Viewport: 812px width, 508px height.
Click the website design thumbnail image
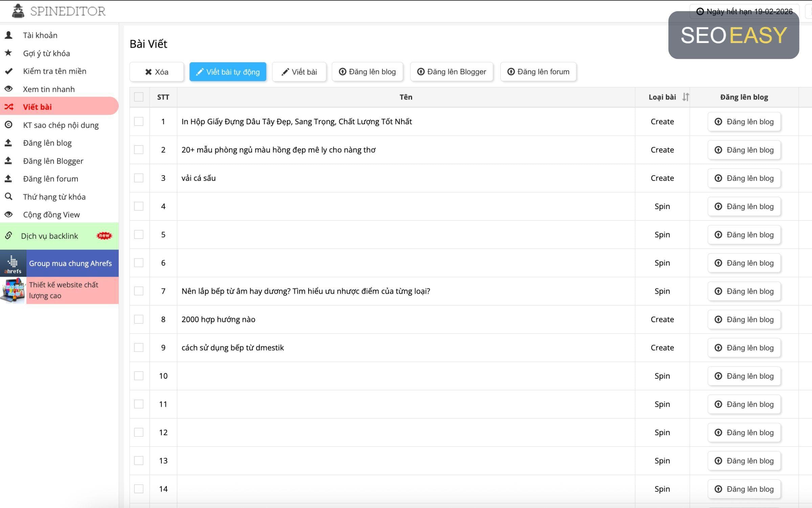coord(13,291)
